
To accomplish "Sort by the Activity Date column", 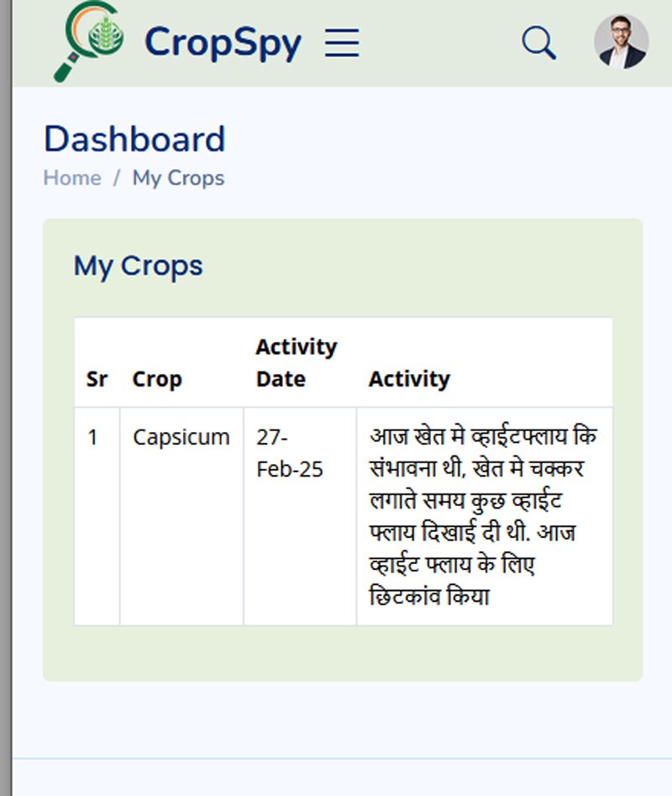I will (296, 361).
